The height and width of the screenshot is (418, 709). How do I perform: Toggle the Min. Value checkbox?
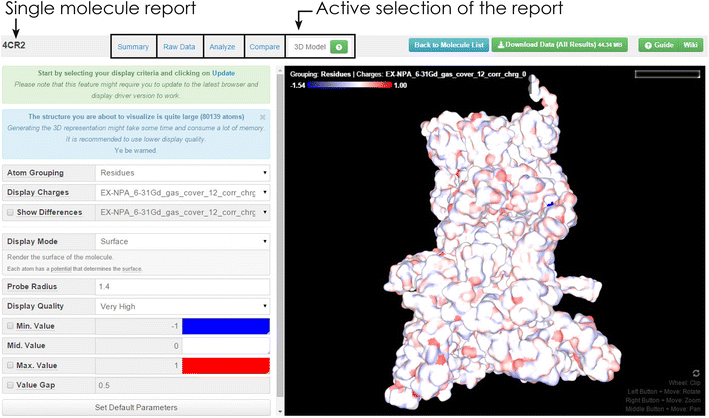pos(11,326)
